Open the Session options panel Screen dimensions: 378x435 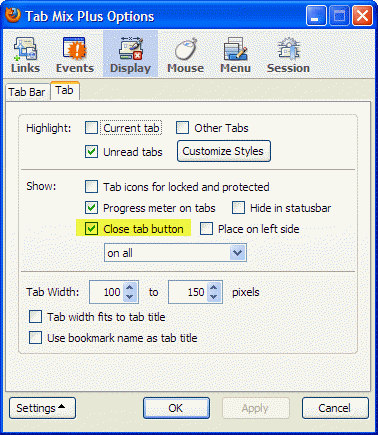tap(288, 55)
